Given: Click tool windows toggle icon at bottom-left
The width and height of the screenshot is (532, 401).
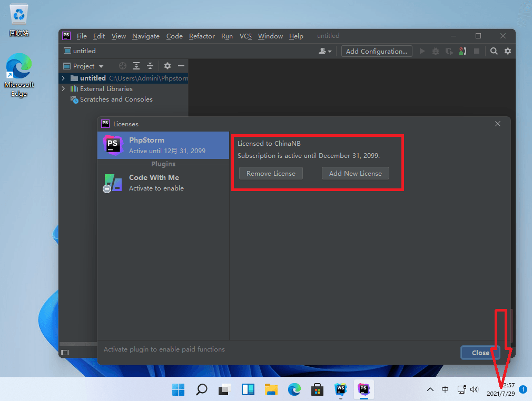Looking at the screenshot, I should tap(65, 353).
